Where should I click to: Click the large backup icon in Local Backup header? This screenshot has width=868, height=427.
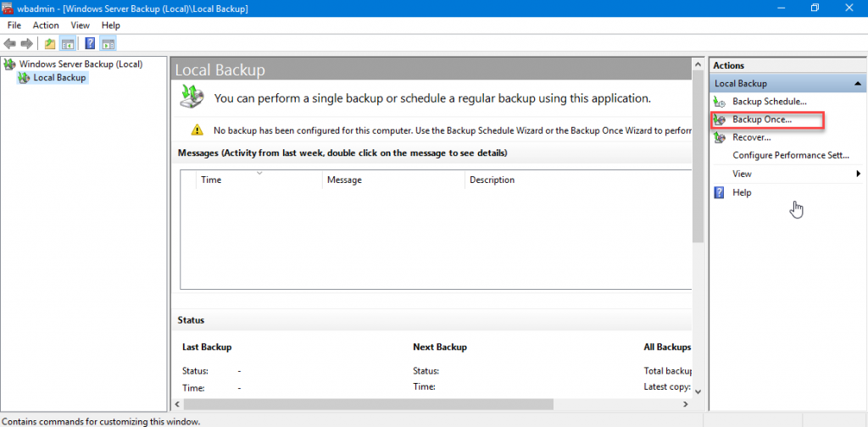point(192,97)
